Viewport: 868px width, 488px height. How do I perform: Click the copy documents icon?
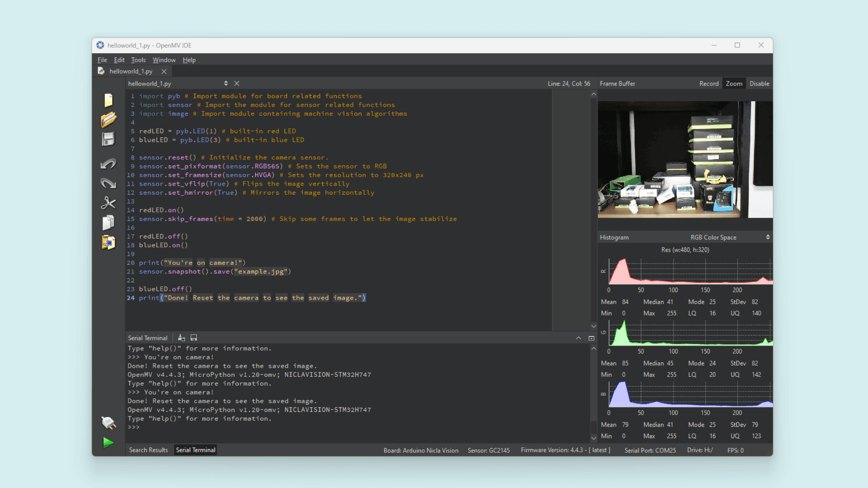tap(108, 223)
